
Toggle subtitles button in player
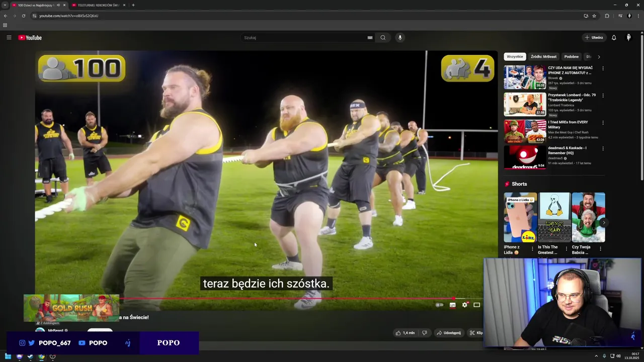point(452,305)
